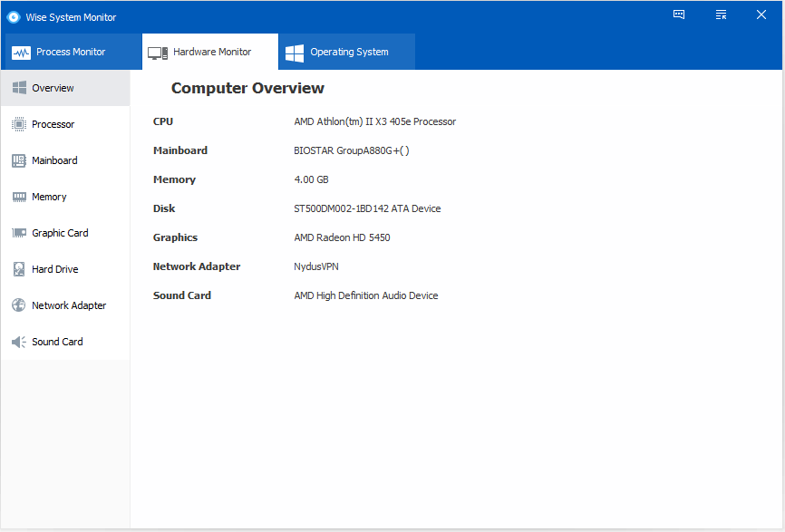Open the Memory sidebar label
The image size is (785, 532).
[49, 197]
